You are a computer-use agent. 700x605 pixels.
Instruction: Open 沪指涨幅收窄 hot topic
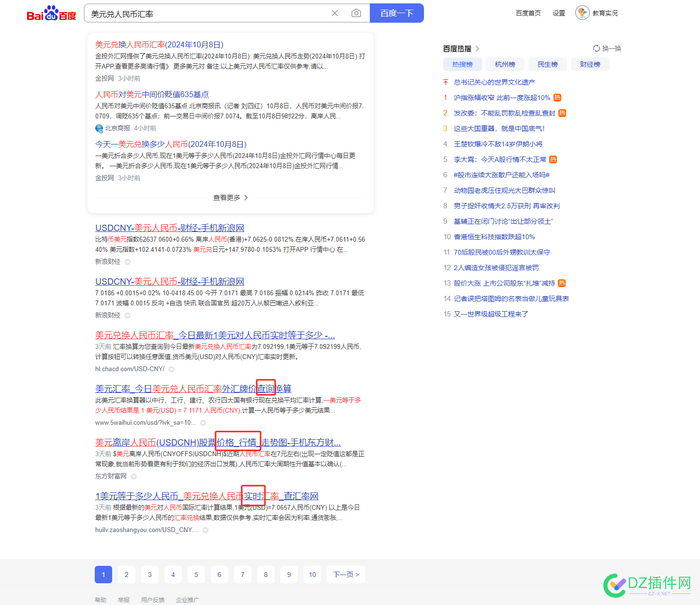(x=502, y=98)
